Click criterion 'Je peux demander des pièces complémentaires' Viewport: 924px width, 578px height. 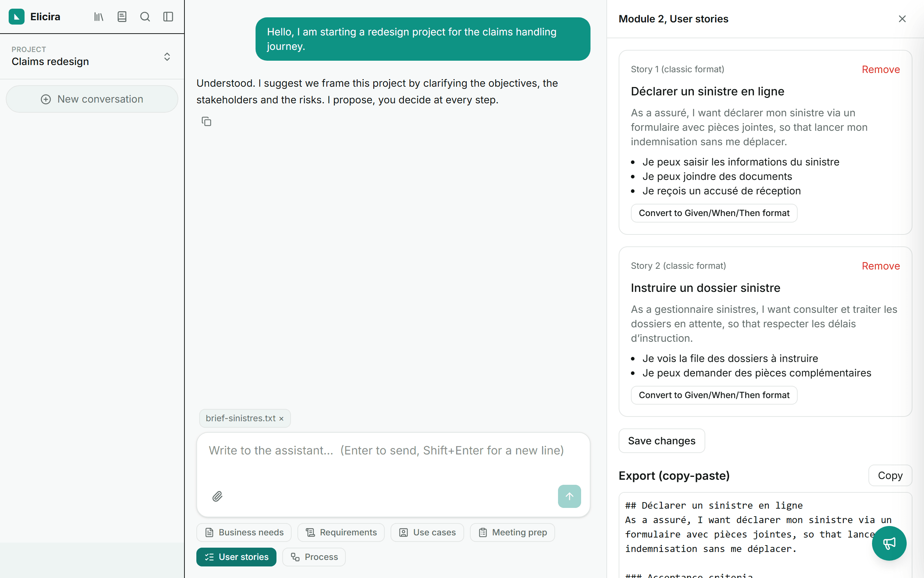click(x=757, y=373)
